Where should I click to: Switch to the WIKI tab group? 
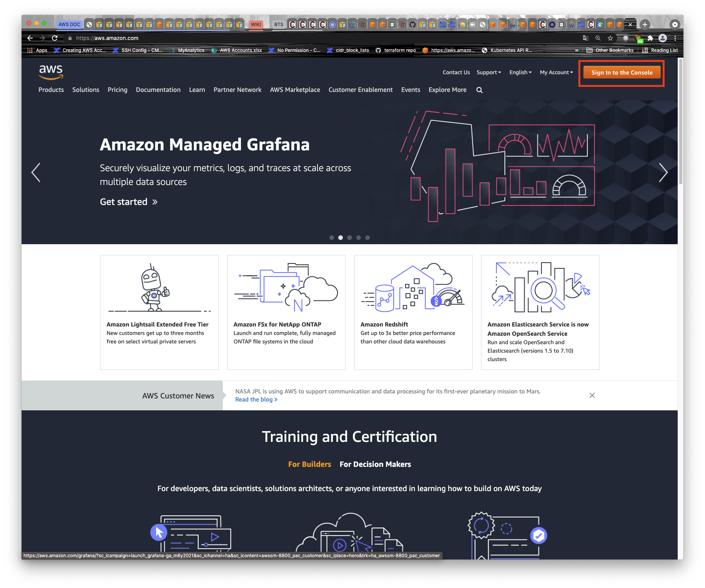(256, 25)
